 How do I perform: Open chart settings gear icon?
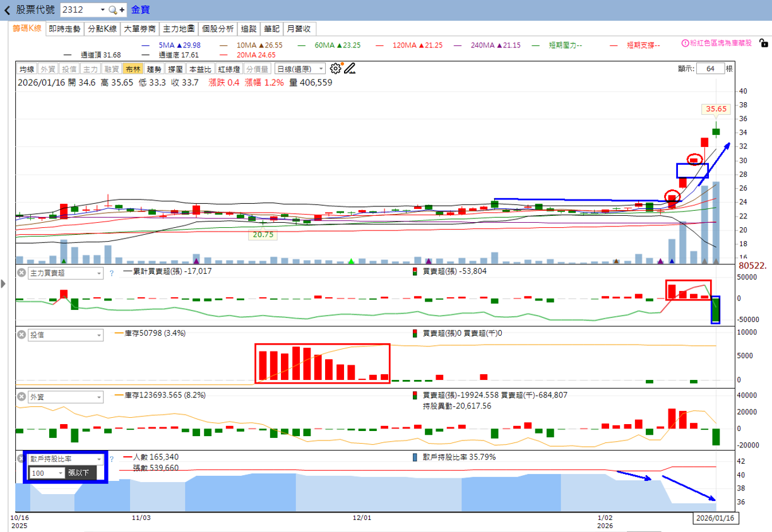tap(336, 68)
